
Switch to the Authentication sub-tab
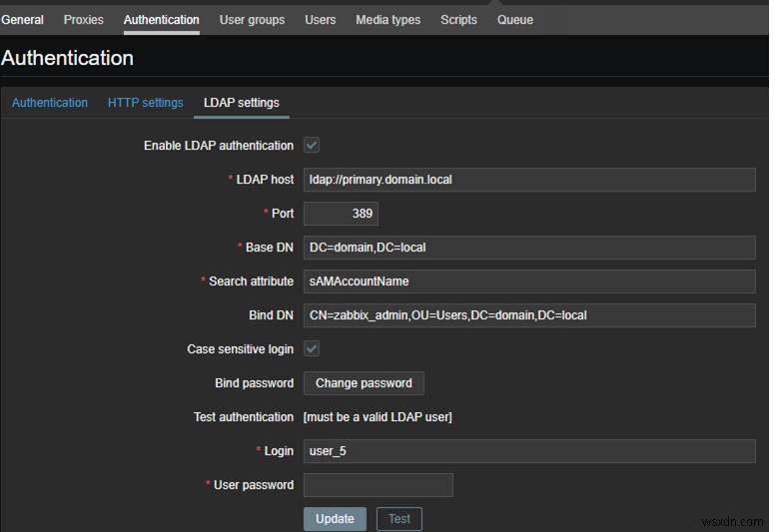pyautogui.click(x=50, y=103)
